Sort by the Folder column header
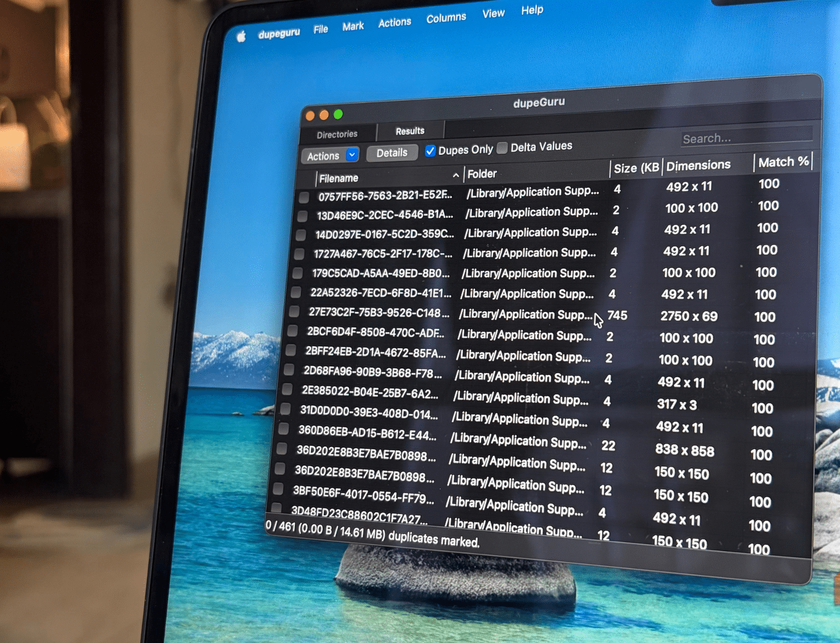This screenshot has height=643, width=840. 482,174
